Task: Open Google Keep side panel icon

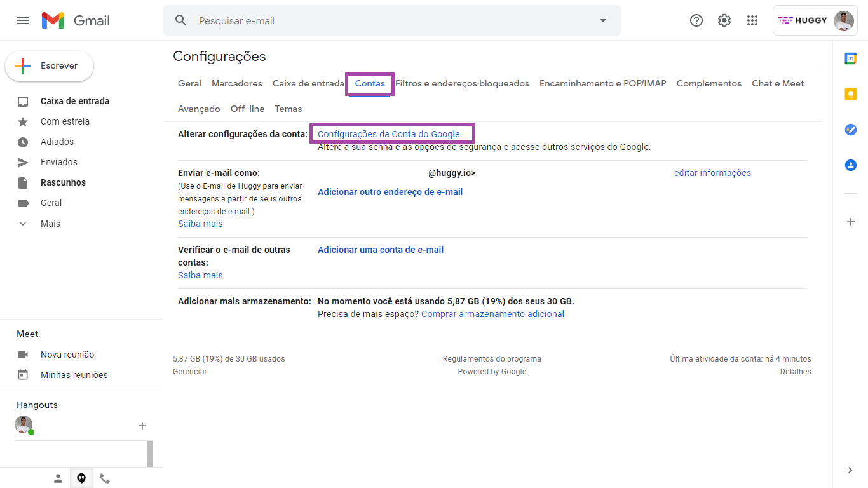Action: (851, 94)
